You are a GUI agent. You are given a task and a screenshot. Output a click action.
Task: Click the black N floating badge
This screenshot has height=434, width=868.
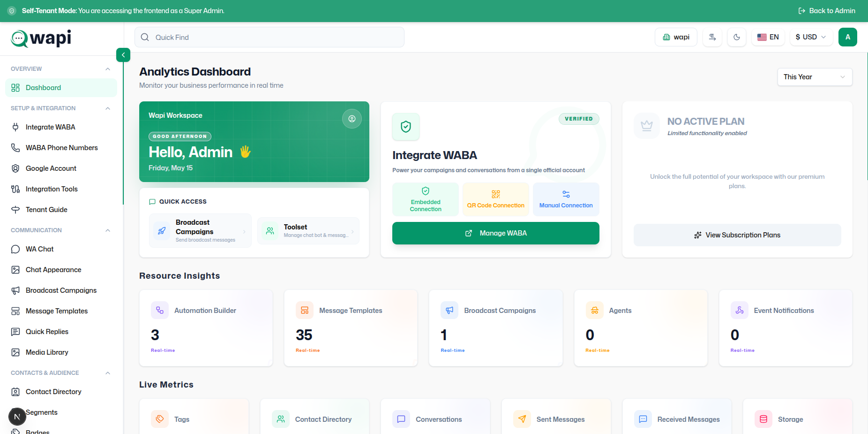[17, 417]
